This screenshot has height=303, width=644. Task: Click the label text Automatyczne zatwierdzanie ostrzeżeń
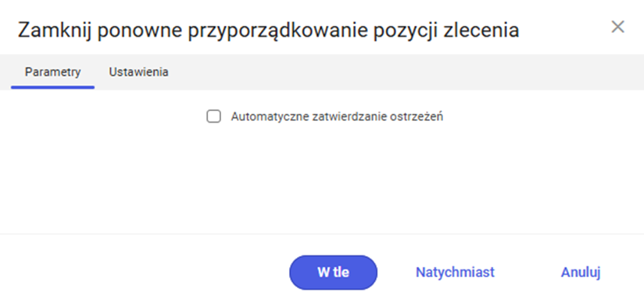[337, 116]
